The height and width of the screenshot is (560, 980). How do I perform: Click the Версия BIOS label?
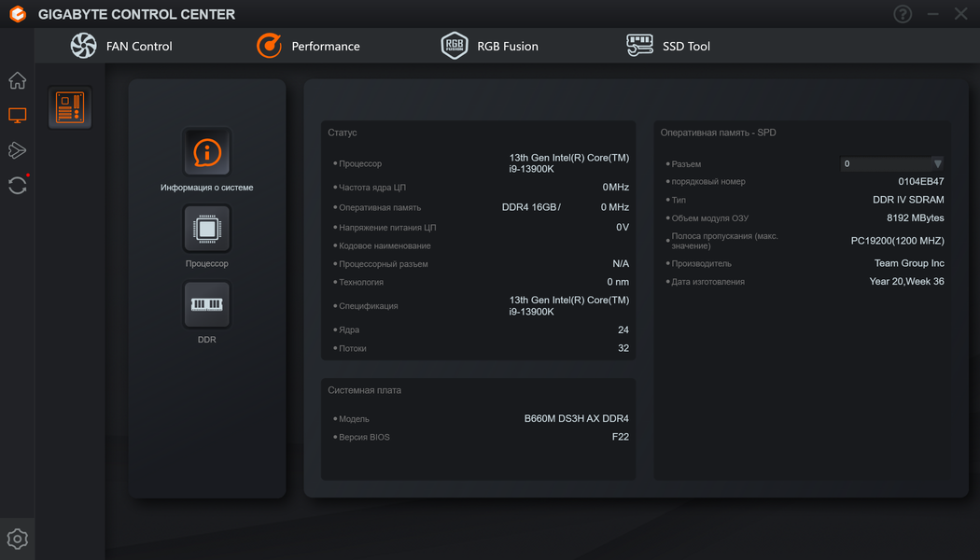[364, 438]
